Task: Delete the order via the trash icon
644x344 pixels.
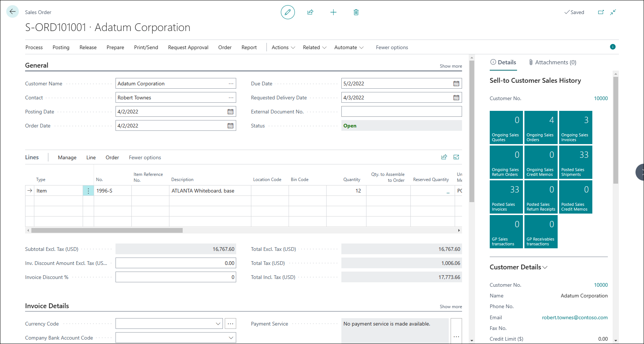Action: point(356,12)
